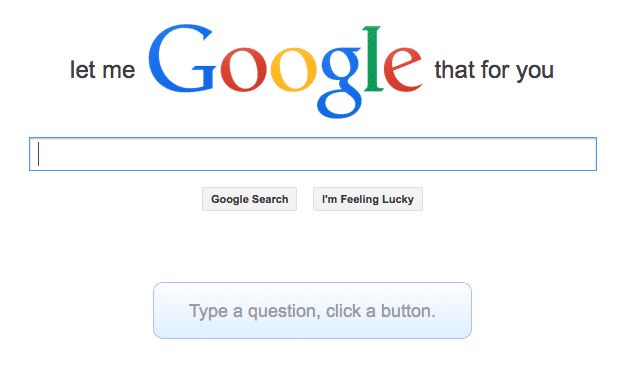This screenshot has width=631, height=367.
Task: Select the I'm Feeling Lucky button
Action: [x=368, y=199]
